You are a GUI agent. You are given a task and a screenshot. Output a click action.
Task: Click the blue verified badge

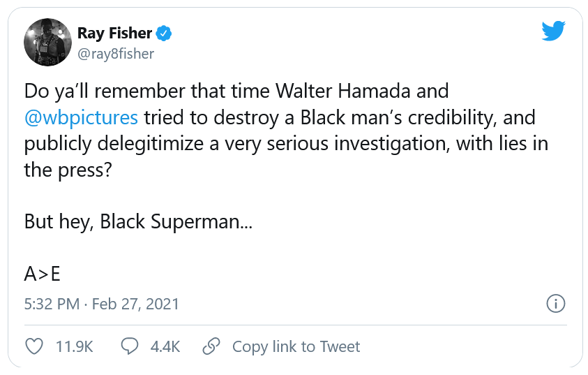click(x=164, y=34)
